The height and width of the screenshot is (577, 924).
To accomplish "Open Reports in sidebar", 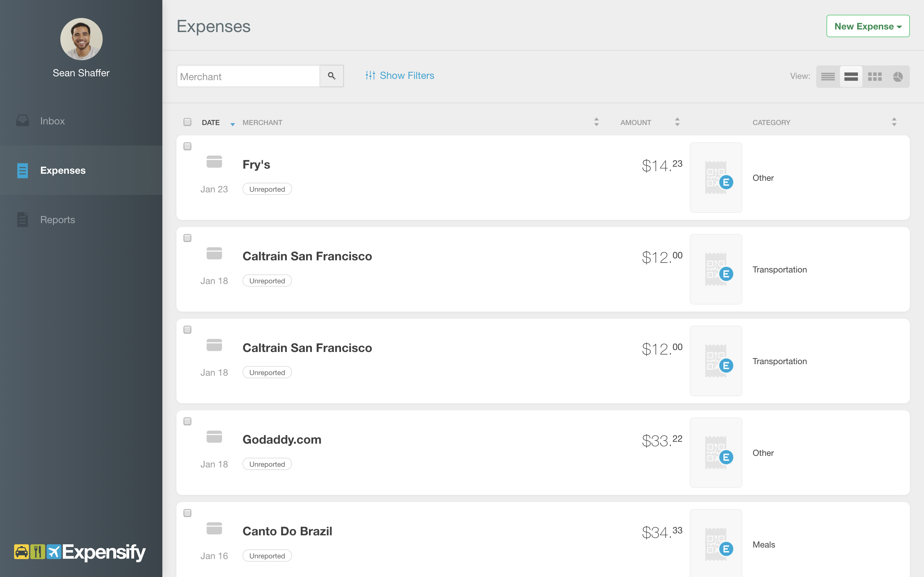I will [x=57, y=220].
